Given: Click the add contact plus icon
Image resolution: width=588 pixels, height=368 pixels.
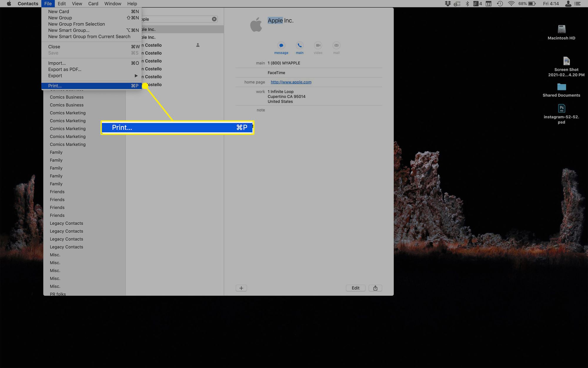Looking at the screenshot, I should [x=241, y=288].
